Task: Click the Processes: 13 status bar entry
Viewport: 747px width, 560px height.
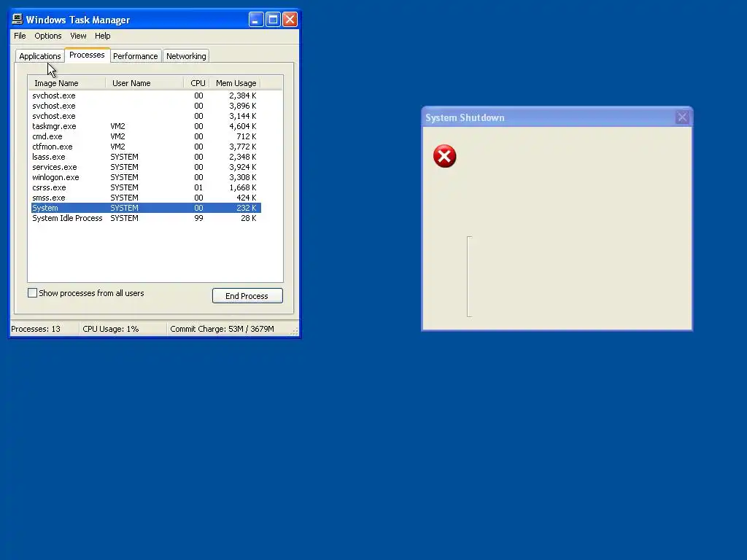Action: [x=44, y=329]
